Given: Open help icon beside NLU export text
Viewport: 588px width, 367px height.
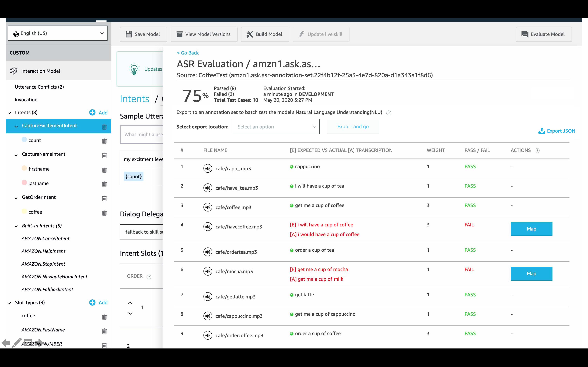Looking at the screenshot, I should pos(388,113).
